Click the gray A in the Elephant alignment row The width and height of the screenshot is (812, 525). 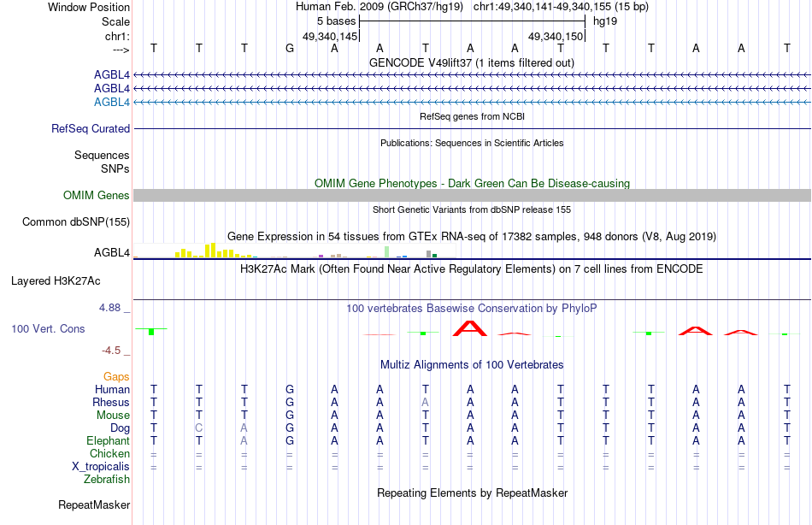point(244,440)
